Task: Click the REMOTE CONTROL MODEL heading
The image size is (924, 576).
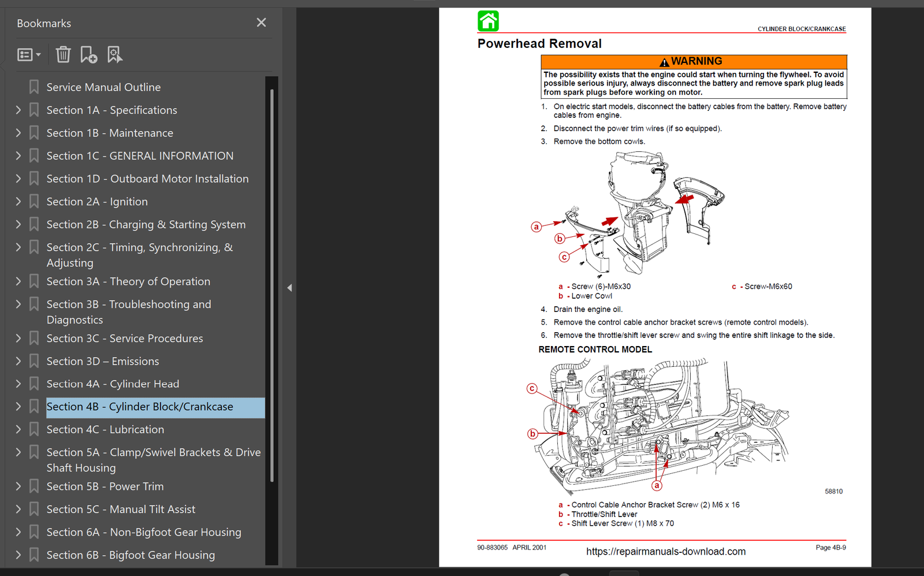Action: point(595,350)
